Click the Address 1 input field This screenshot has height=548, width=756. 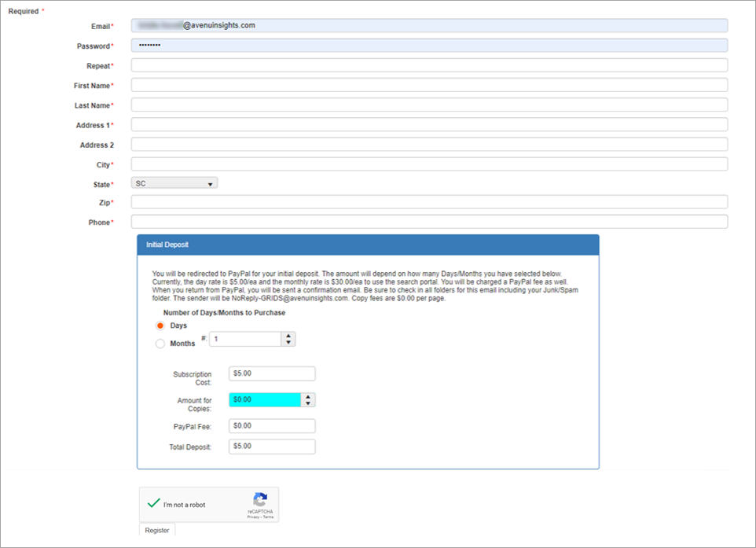click(x=428, y=124)
